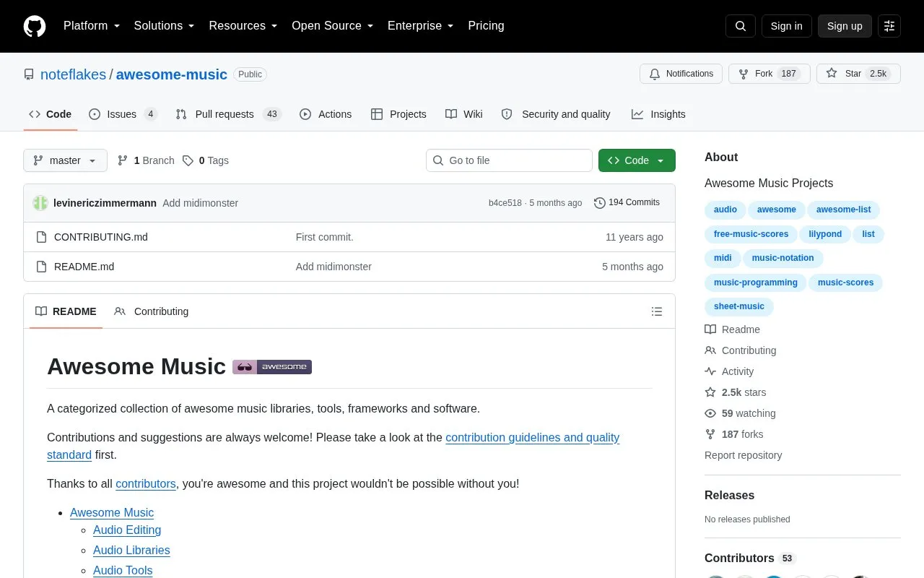This screenshot has height=578, width=924.
Task: Open the green Code dropdown
Action: pyautogui.click(x=637, y=160)
